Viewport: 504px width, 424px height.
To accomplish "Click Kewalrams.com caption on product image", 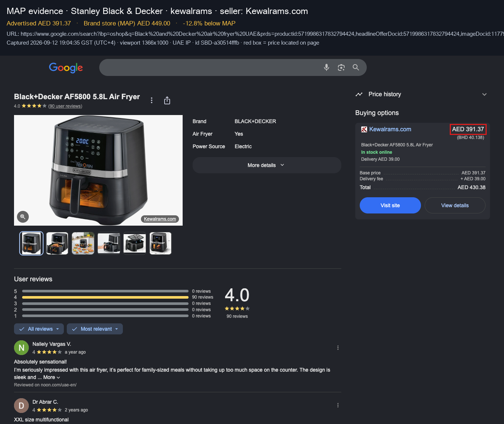I will 160,219.
